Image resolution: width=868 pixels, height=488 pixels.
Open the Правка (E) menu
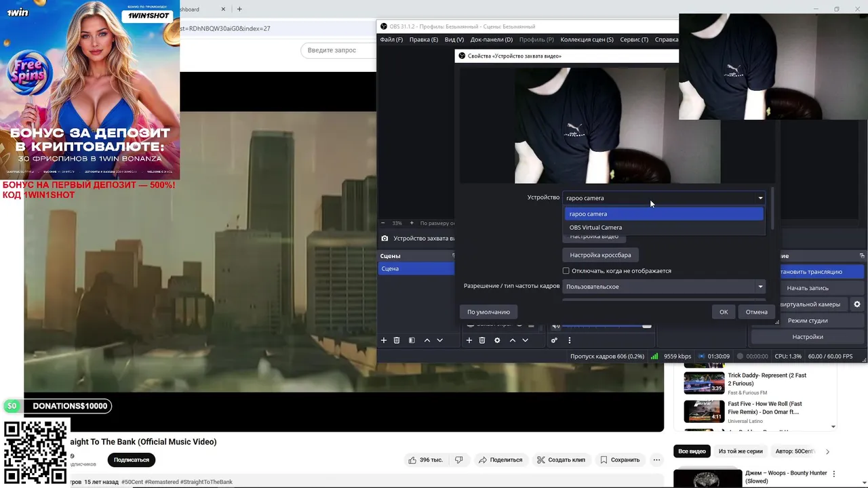[x=424, y=39]
